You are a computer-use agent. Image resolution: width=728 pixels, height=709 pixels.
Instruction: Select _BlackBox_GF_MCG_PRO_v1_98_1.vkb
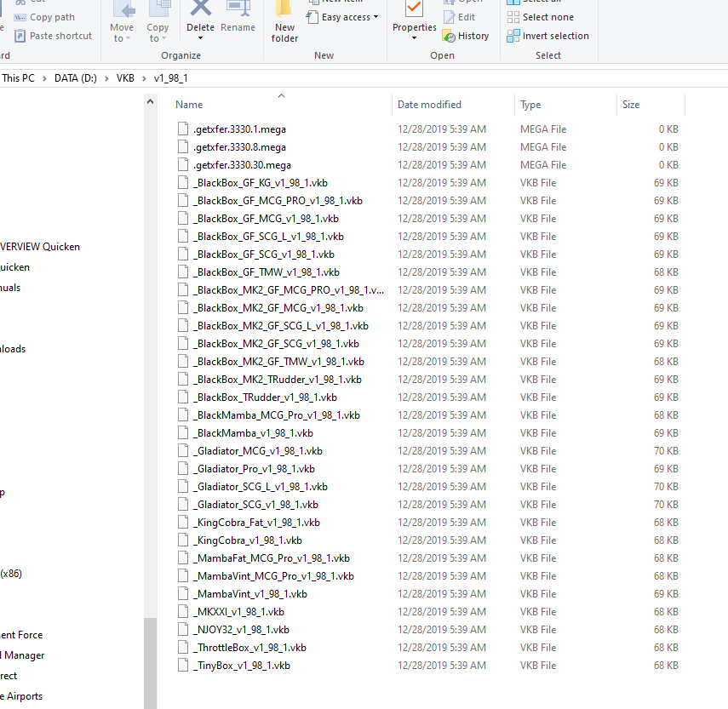tap(278, 201)
